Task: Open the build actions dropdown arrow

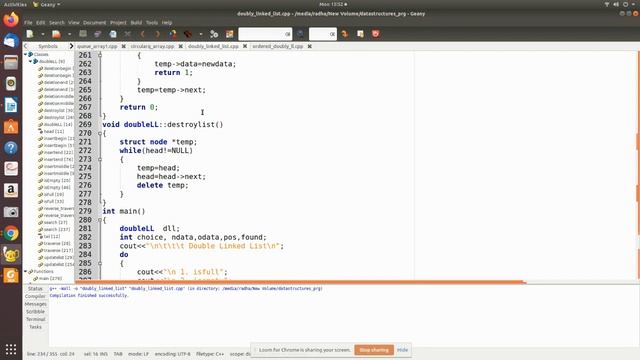Action: (x=201, y=34)
